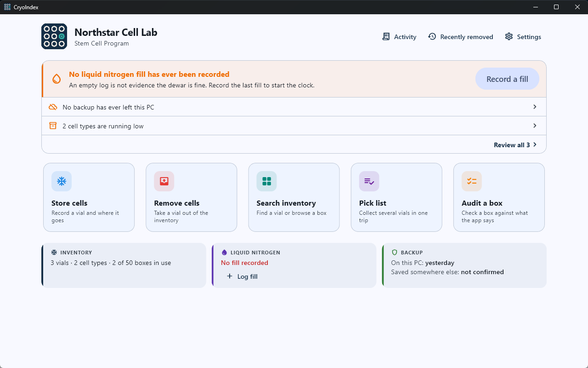Click the CryoIndex title bar app icon
Screen dimensions: 588x368
point(7,7)
